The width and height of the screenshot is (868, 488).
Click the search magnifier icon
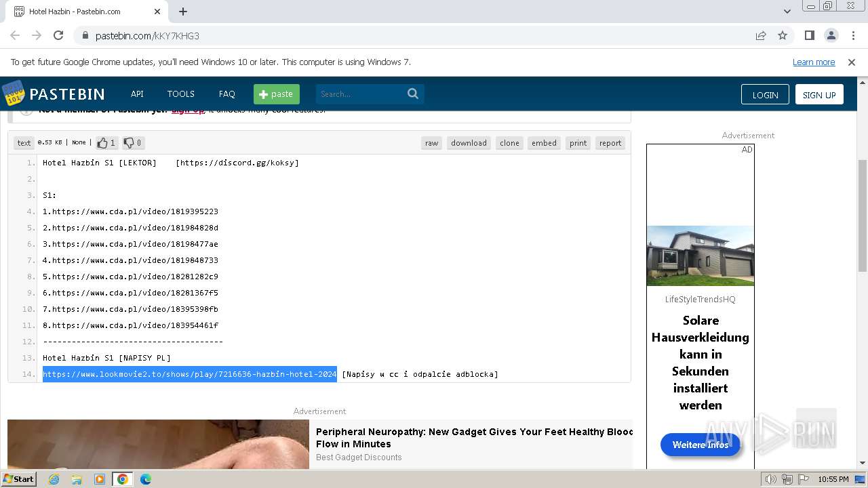(413, 94)
